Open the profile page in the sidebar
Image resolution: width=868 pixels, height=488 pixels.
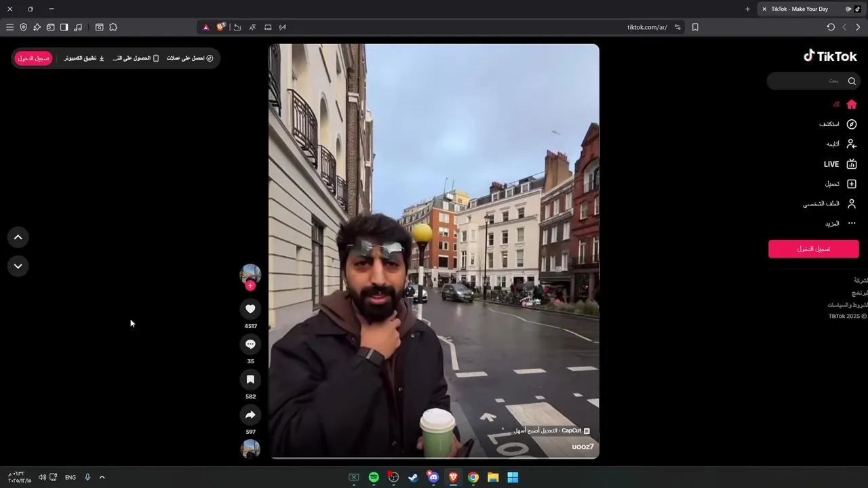coord(831,203)
